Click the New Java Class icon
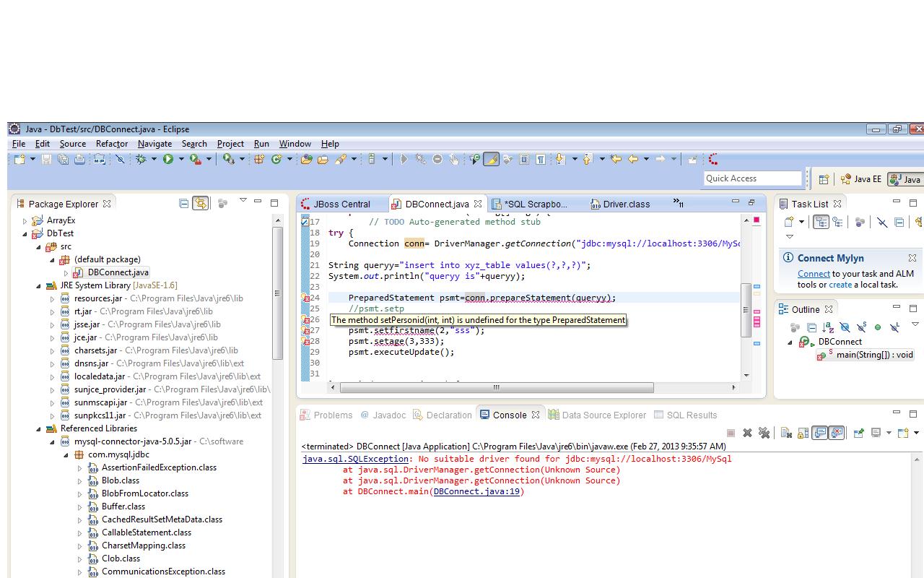The image size is (924, 578). coord(276,159)
